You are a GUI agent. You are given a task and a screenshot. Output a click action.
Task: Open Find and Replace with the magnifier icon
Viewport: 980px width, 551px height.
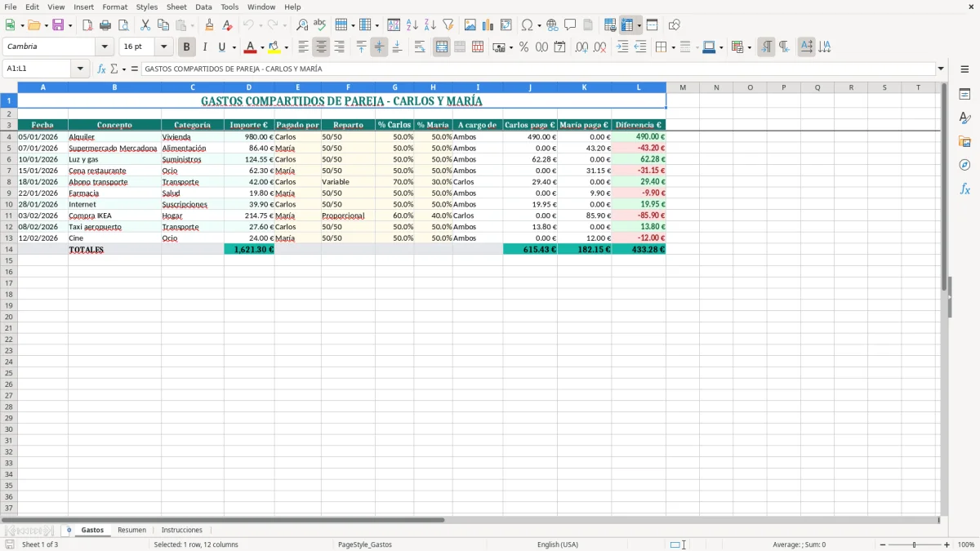click(302, 25)
